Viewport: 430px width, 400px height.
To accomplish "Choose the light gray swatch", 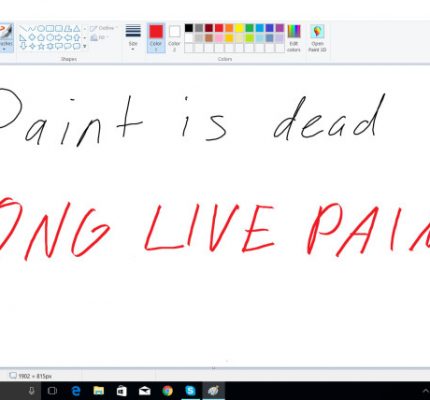I will tap(199, 38).
